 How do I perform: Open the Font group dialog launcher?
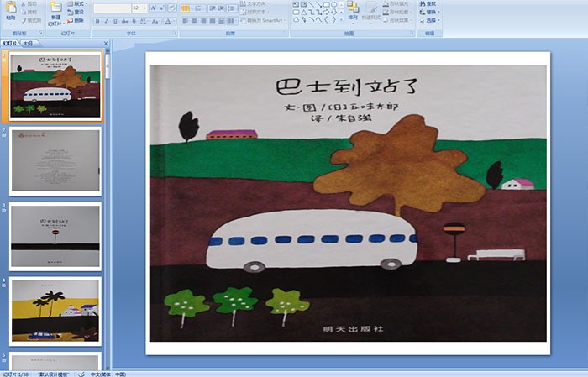[175, 33]
